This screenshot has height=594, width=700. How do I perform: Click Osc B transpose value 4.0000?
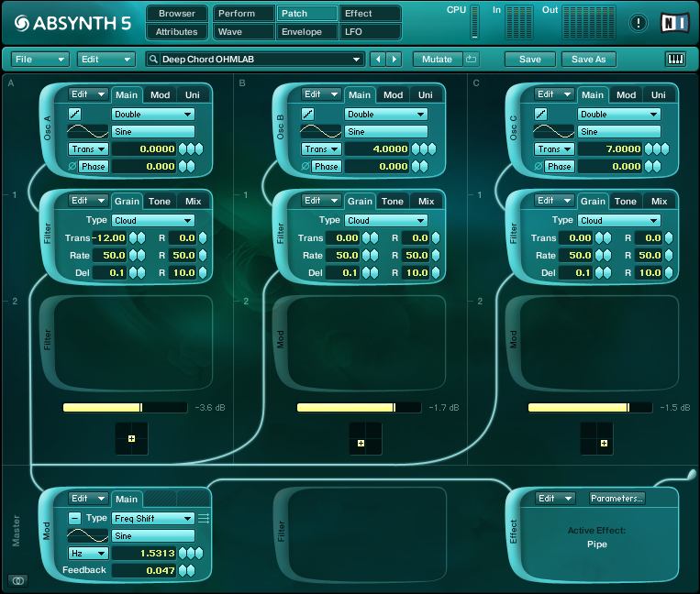pyautogui.click(x=377, y=148)
